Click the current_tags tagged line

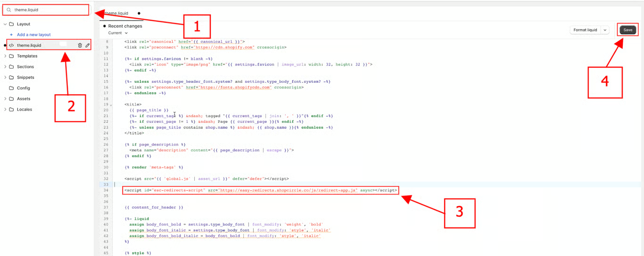pos(231,116)
